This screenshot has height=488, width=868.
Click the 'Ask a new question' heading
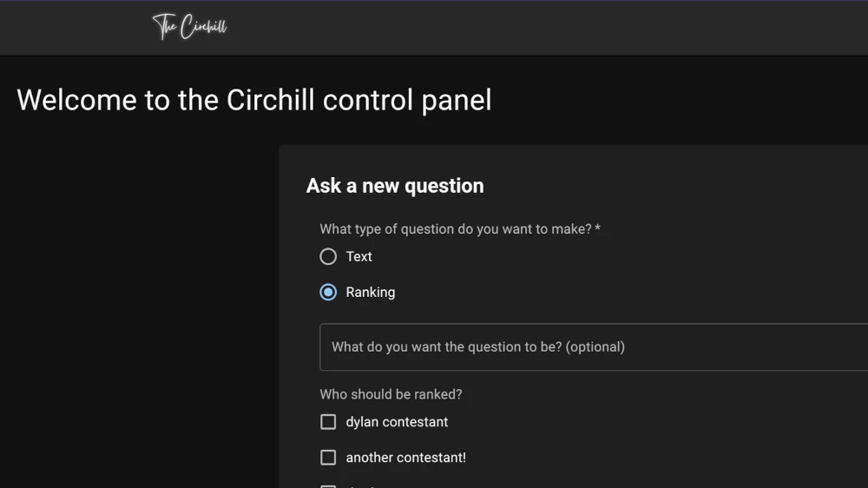click(x=395, y=186)
